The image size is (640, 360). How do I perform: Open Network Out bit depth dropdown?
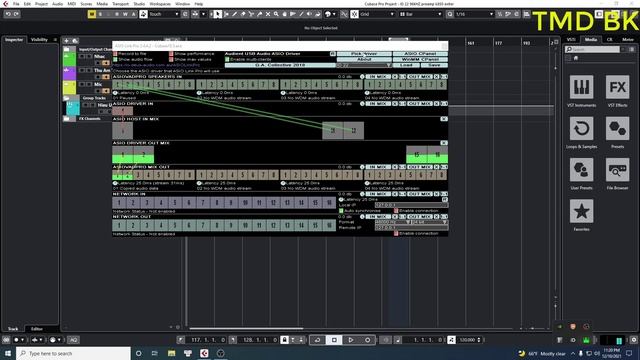point(429,222)
